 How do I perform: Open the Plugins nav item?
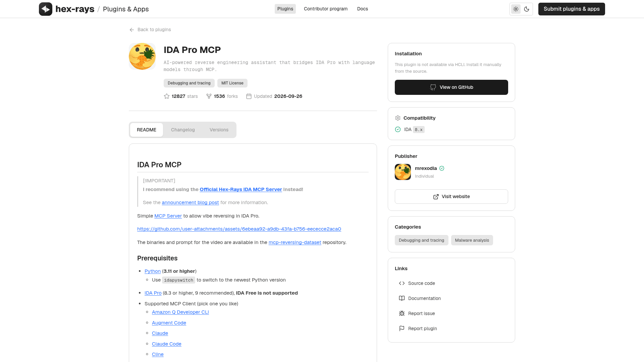pos(285,9)
